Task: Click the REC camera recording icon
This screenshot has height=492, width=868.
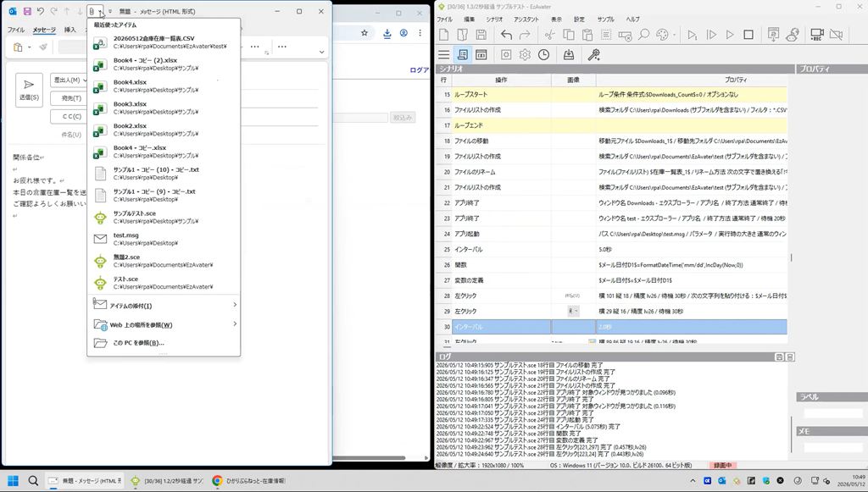Action: click(x=816, y=35)
